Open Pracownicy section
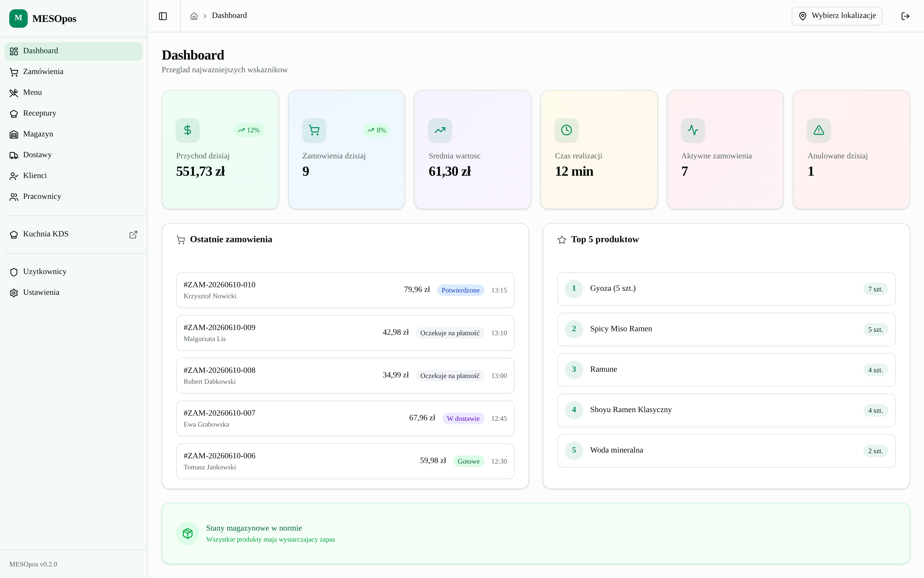Viewport: 924px width, 578px height. [x=73, y=197]
